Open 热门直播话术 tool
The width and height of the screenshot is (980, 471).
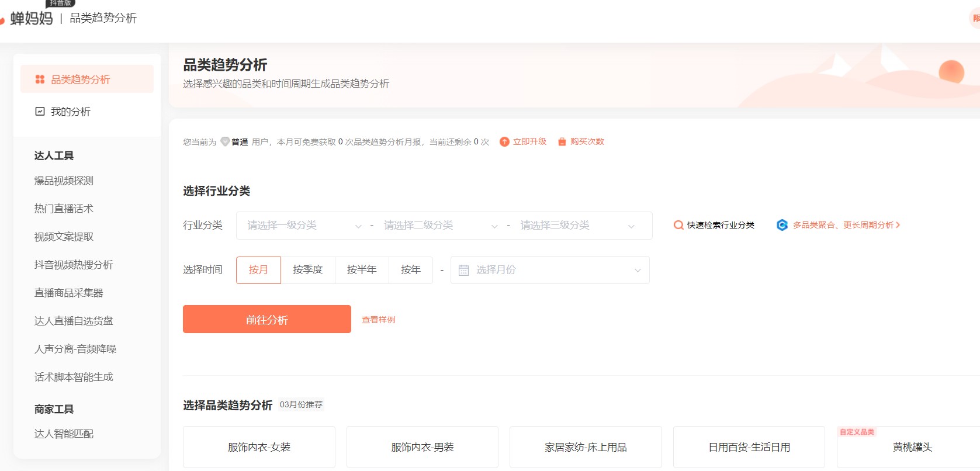click(64, 209)
